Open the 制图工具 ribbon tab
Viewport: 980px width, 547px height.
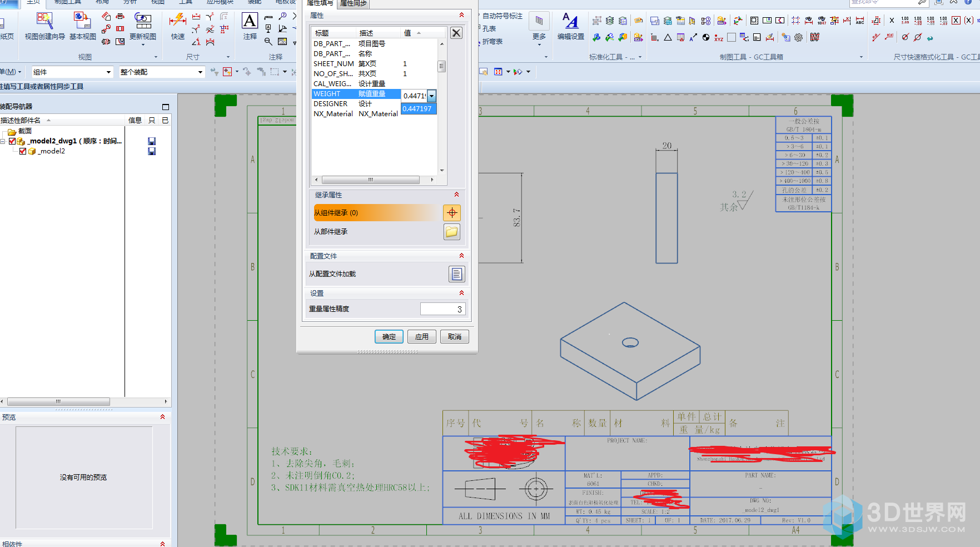click(68, 2)
